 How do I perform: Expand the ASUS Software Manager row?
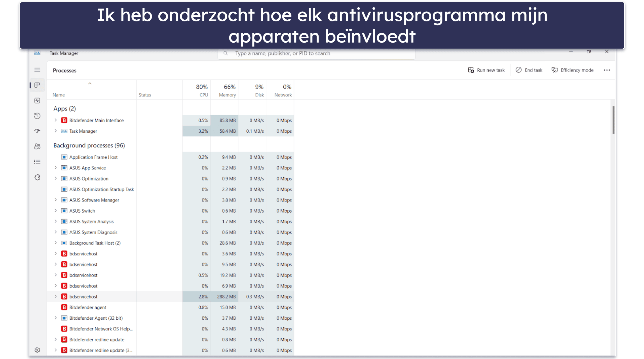56,200
